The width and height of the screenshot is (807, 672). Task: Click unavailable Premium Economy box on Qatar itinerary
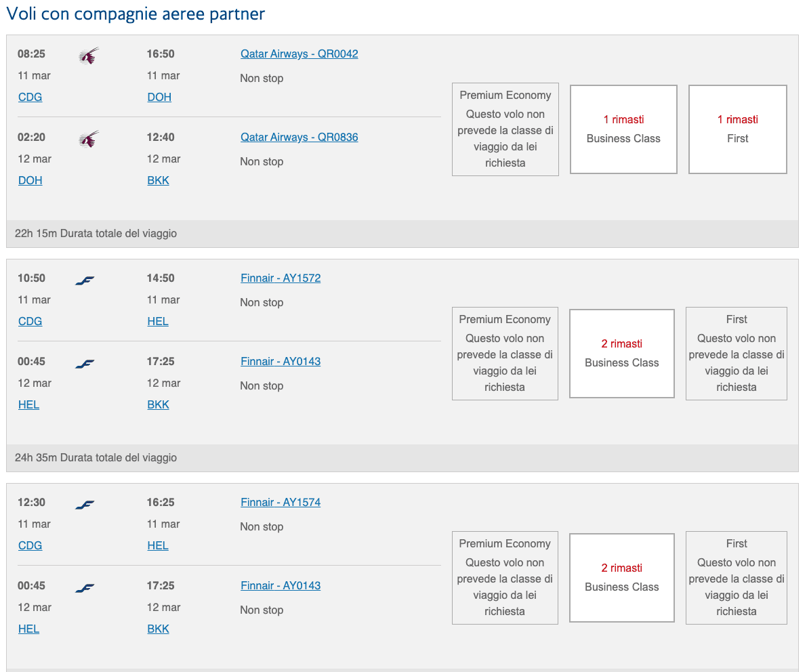(x=505, y=129)
